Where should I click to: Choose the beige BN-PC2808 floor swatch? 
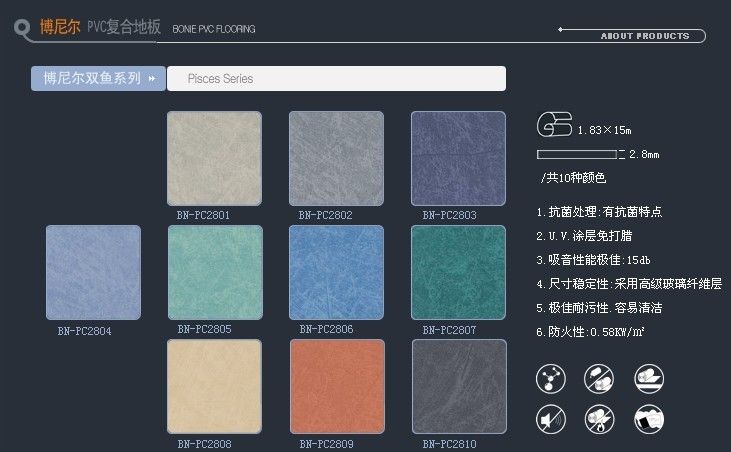coord(214,386)
